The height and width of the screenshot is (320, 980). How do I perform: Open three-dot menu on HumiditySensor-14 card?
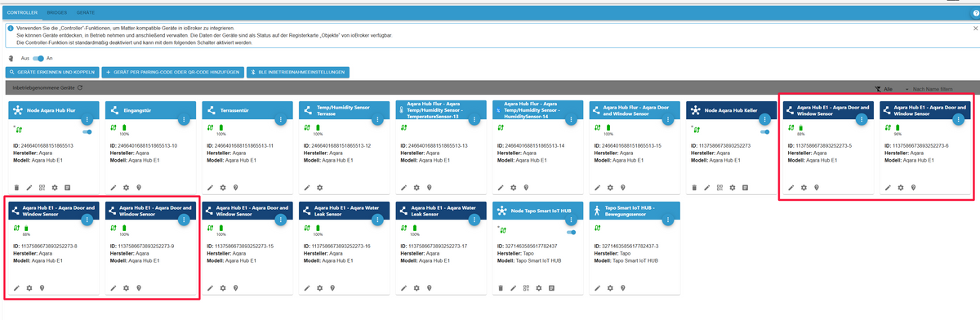[571, 120]
